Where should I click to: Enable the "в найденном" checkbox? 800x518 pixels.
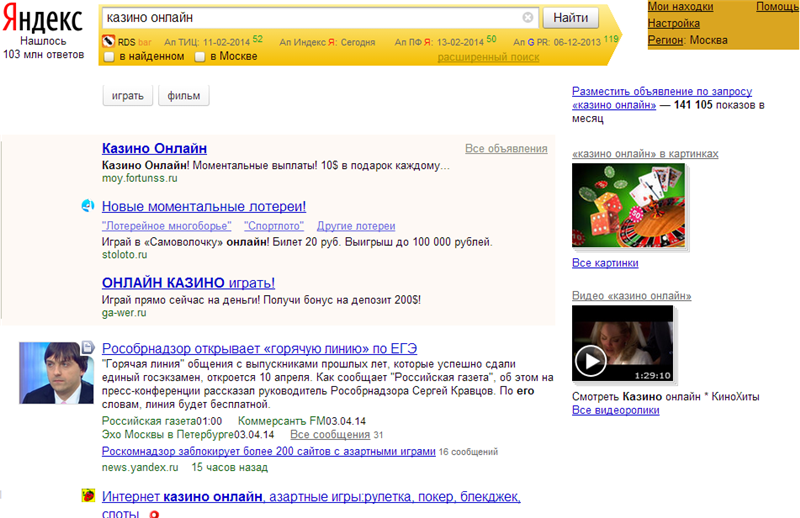109,57
